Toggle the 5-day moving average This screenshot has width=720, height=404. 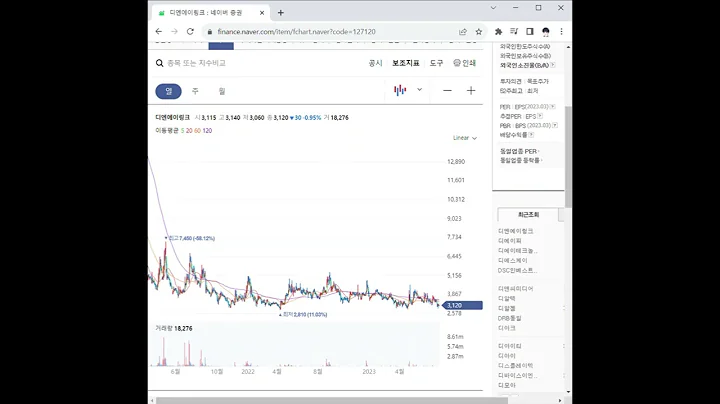click(x=182, y=130)
